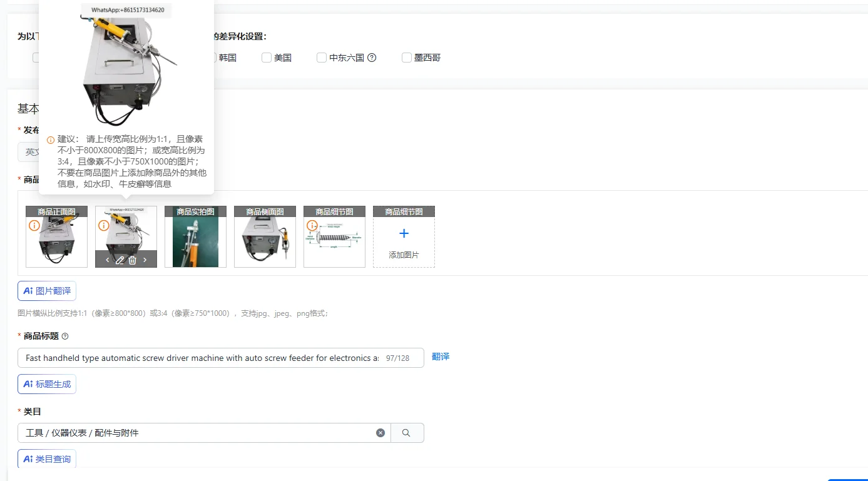868x481 pixels.
Task: Tick the 墨西哥 checkbox
Action: point(407,58)
